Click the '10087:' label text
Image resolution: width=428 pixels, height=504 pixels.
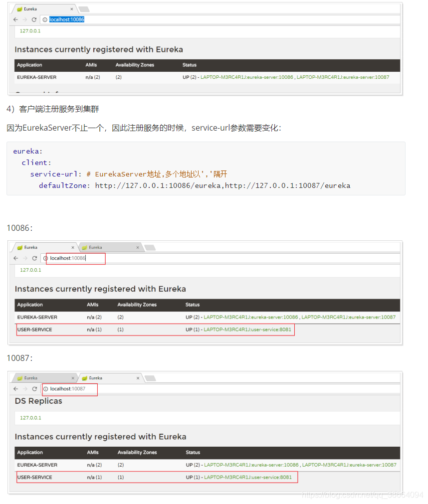[19, 358]
